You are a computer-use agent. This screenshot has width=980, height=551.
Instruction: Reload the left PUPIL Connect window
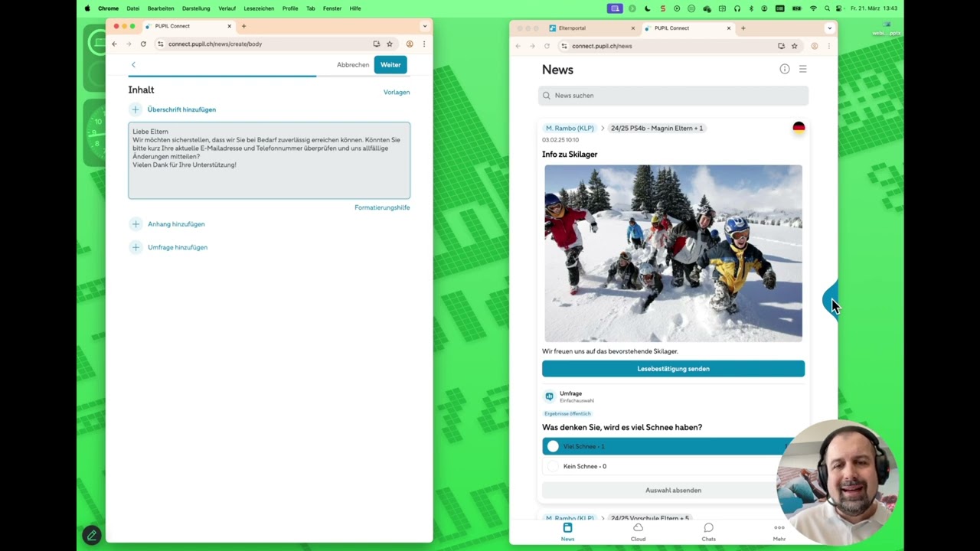(143, 44)
